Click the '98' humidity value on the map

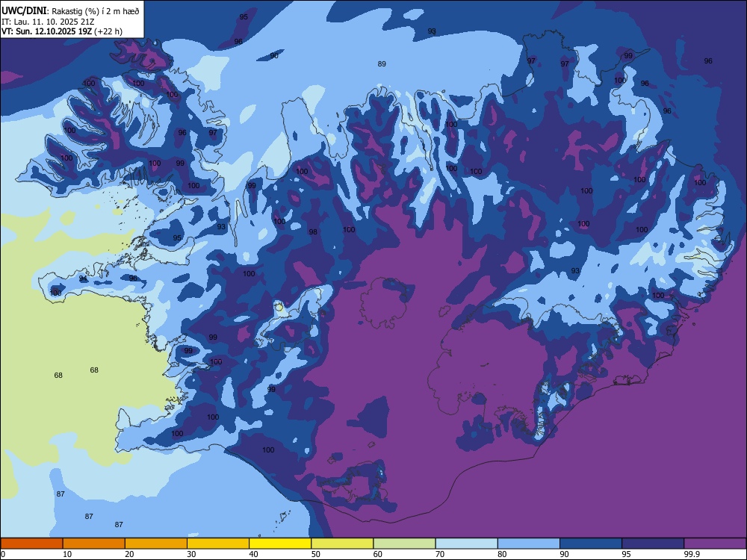click(313, 232)
